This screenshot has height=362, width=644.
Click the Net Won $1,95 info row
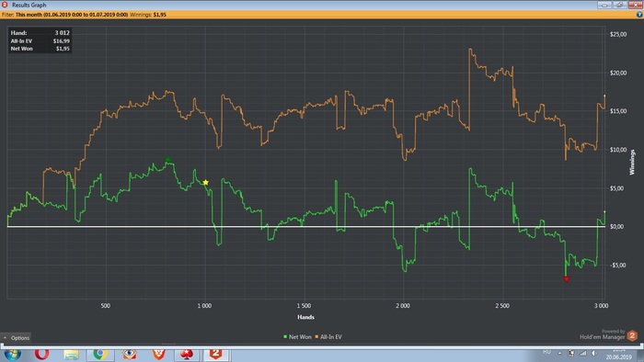[40, 49]
